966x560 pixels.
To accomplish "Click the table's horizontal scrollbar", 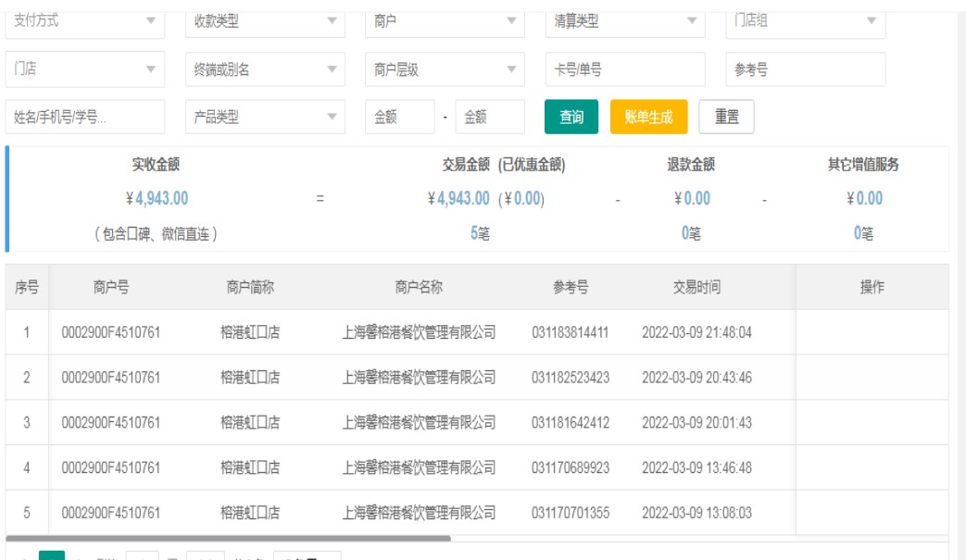I will pos(228,538).
